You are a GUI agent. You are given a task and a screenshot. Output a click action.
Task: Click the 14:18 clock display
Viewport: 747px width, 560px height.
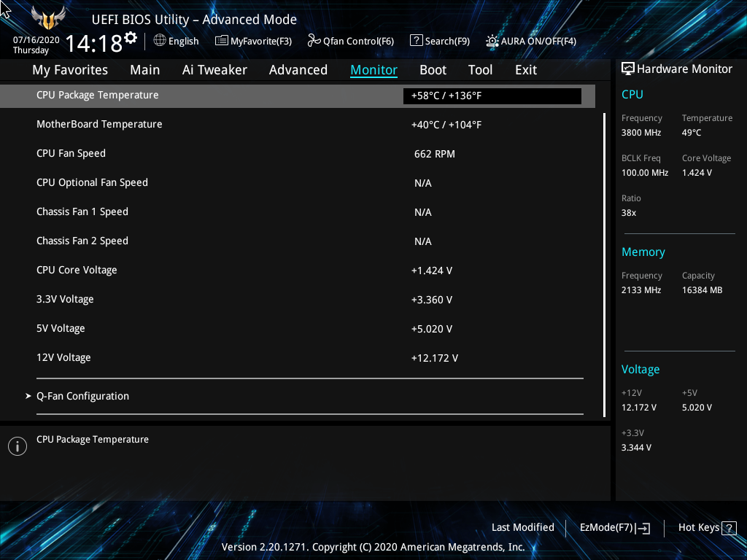[x=94, y=44]
